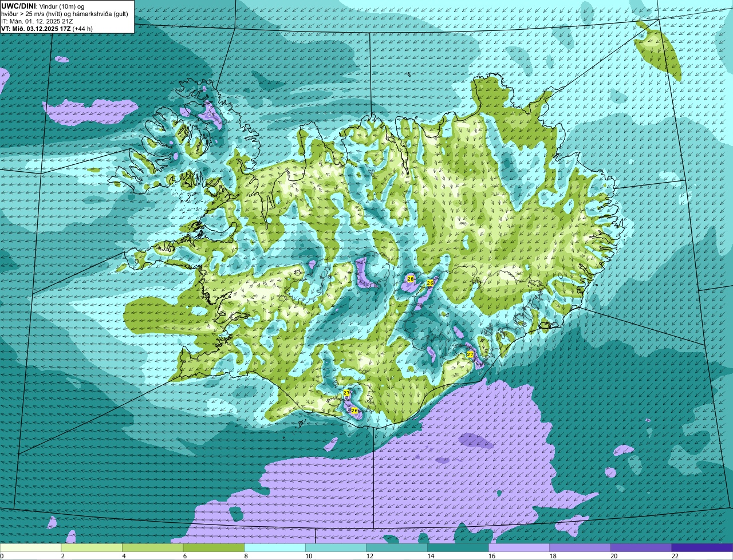The height and width of the screenshot is (560, 733).
Task: Select the 8–10 m/s pale cyan legend swatch
Action: pyautogui.click(x=275, y=547)
